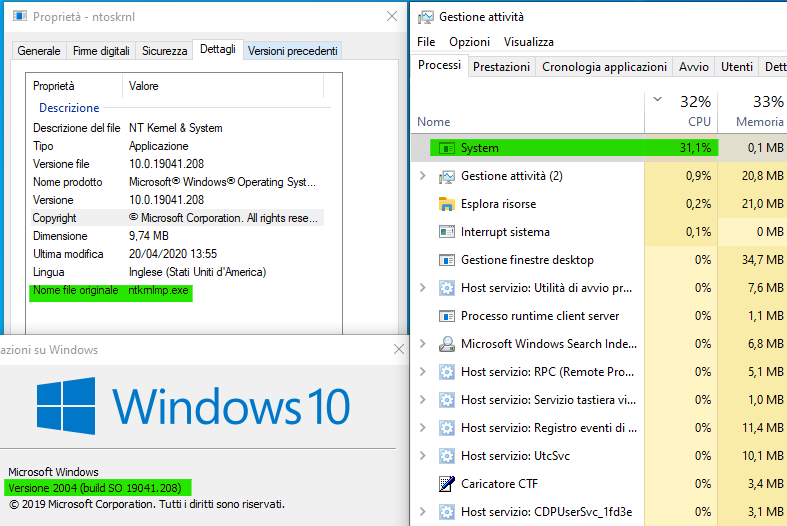This screenshot has width=787, height=526.
Task: Click the Utilità di avvio service gear icon
Action: point(447,288)
